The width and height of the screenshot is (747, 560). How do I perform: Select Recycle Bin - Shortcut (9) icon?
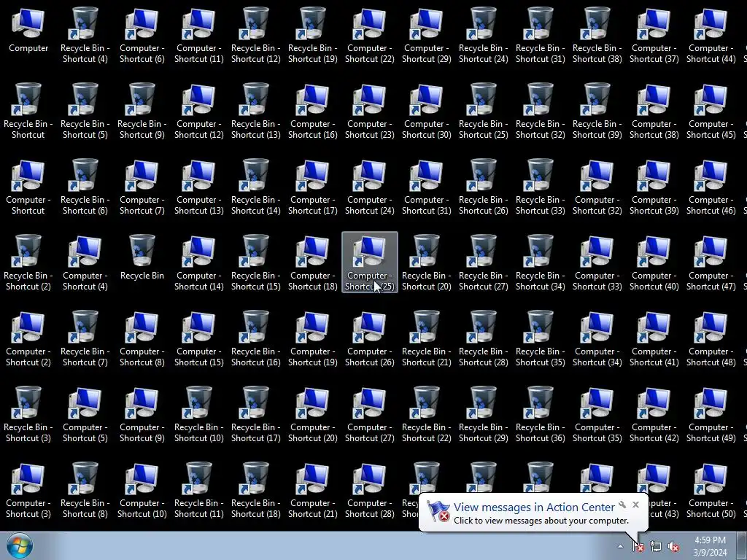tap(142, 111)
